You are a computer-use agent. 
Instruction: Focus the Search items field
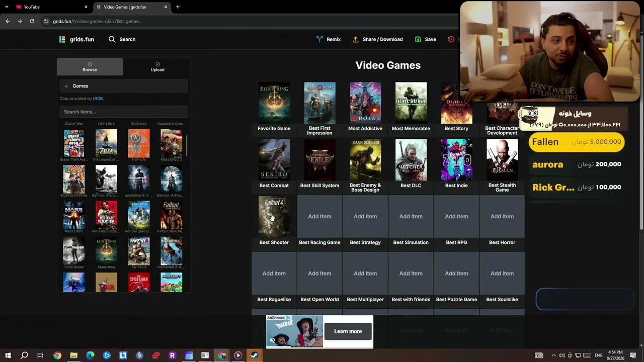point(123,112)
